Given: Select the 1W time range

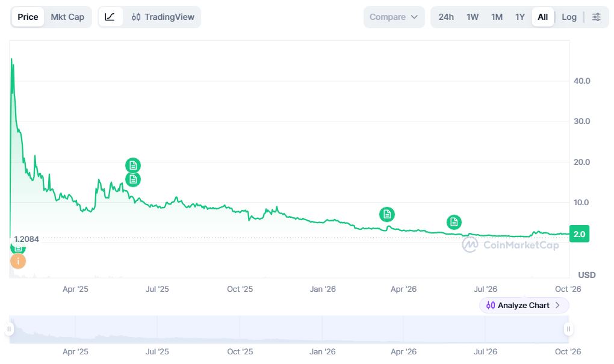Looking at the screenshot, I should tap(473, 17).
